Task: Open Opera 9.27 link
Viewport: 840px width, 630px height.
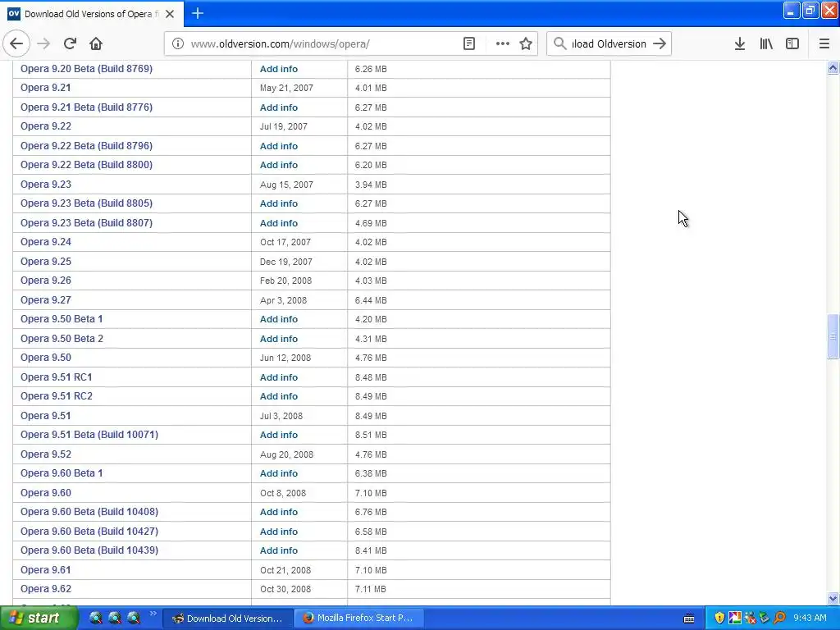Action: [x=46, y=300]
